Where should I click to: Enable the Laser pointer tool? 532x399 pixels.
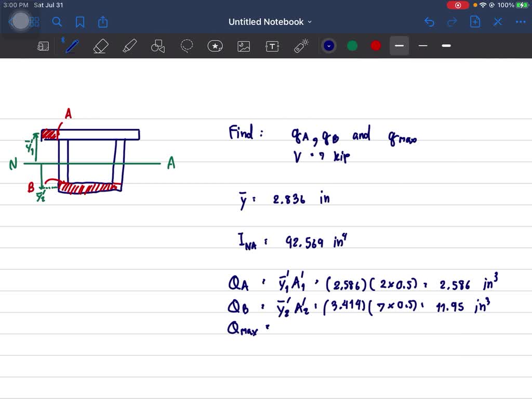301,46
